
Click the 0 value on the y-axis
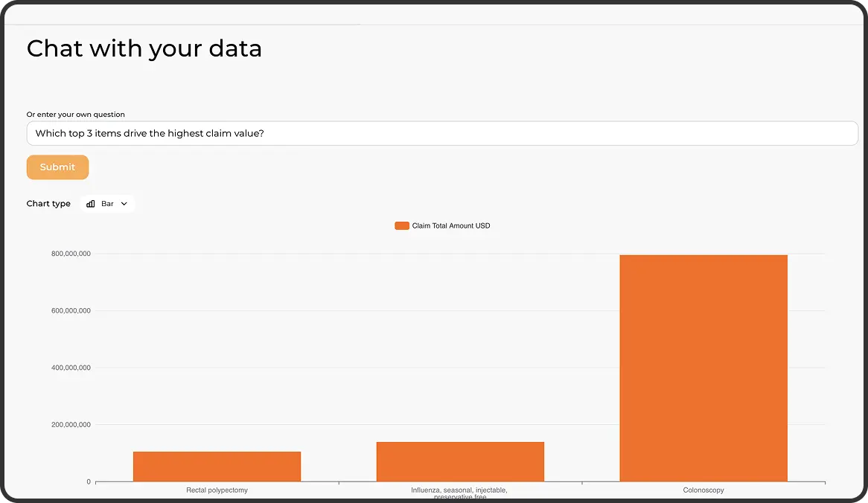coord(88,481)
